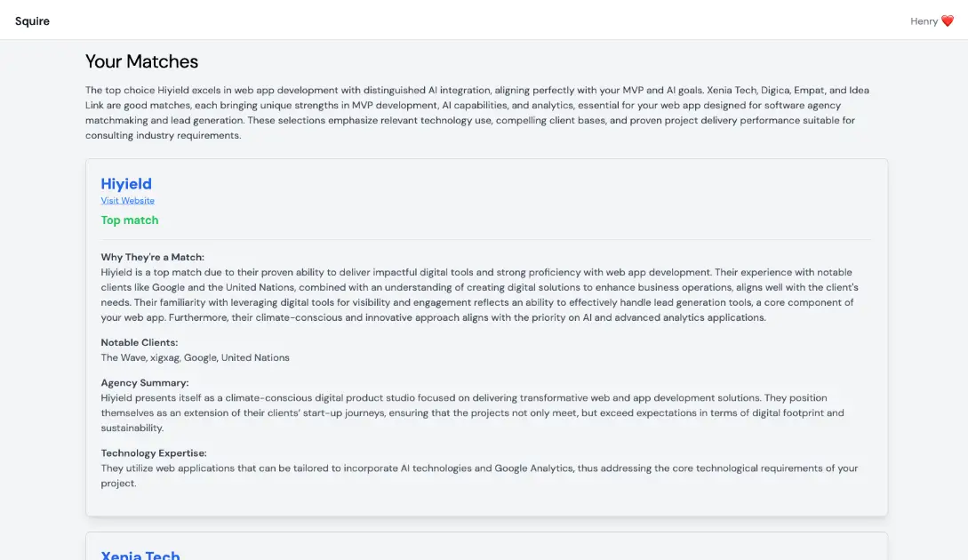968x560 pixels.
Task: Click the Technology Expertise heading
Action: pos(153,452)
